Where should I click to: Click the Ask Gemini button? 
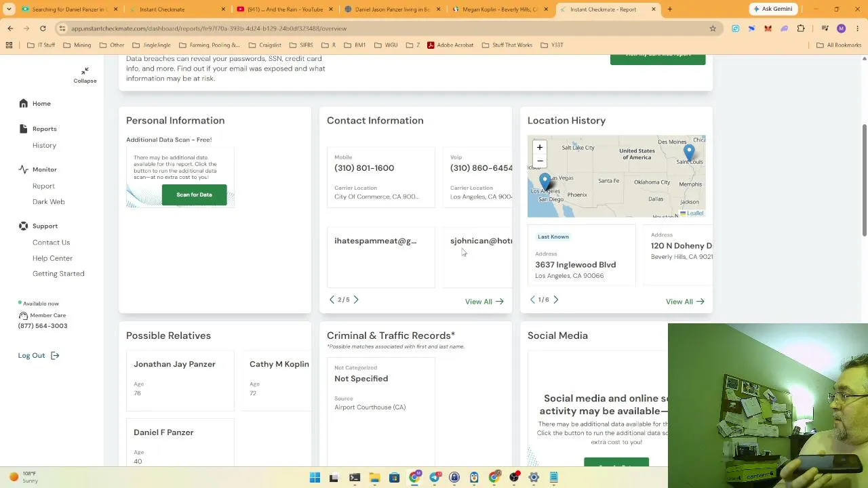coord(773,9)
